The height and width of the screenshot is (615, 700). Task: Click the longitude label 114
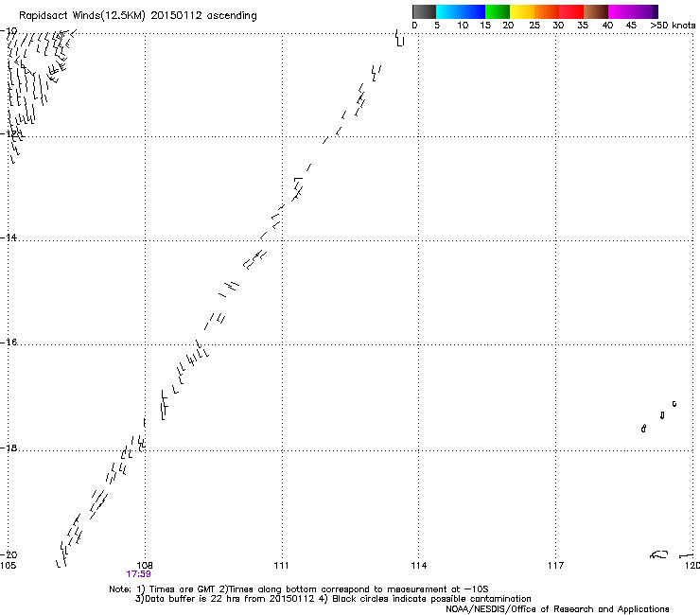418,566
